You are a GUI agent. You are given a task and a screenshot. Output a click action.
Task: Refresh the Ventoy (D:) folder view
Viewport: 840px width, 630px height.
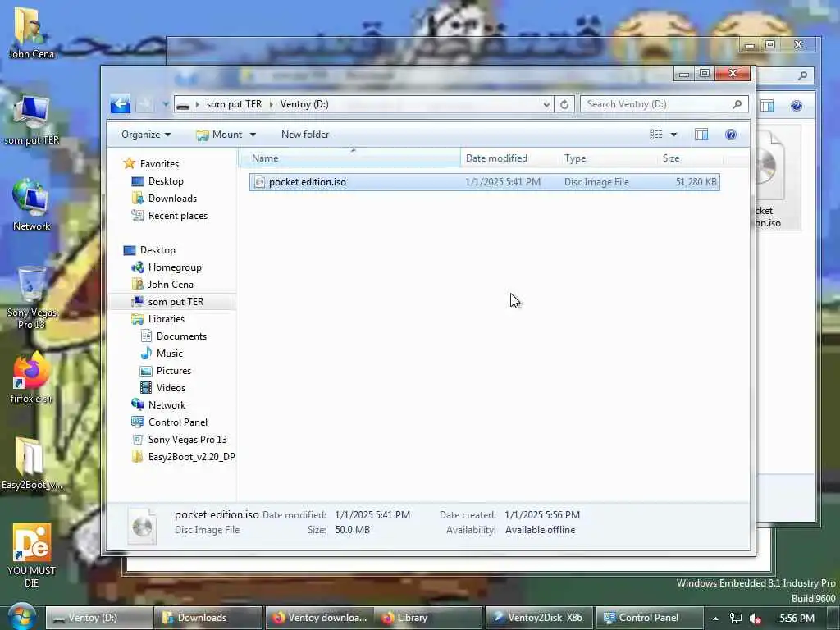click(x=564, y=104)
